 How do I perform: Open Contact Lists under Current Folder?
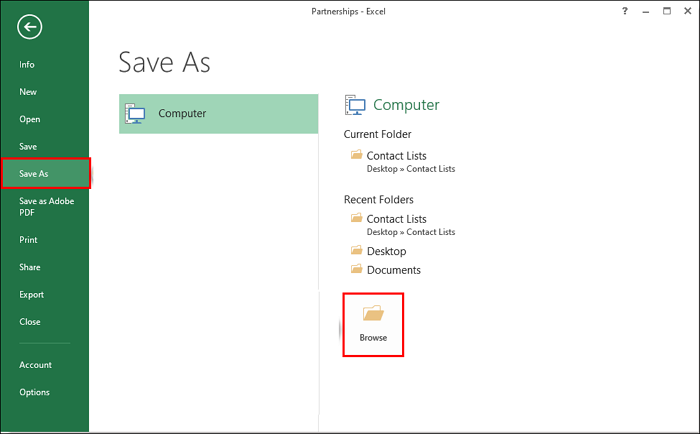(x=403, y=162)
